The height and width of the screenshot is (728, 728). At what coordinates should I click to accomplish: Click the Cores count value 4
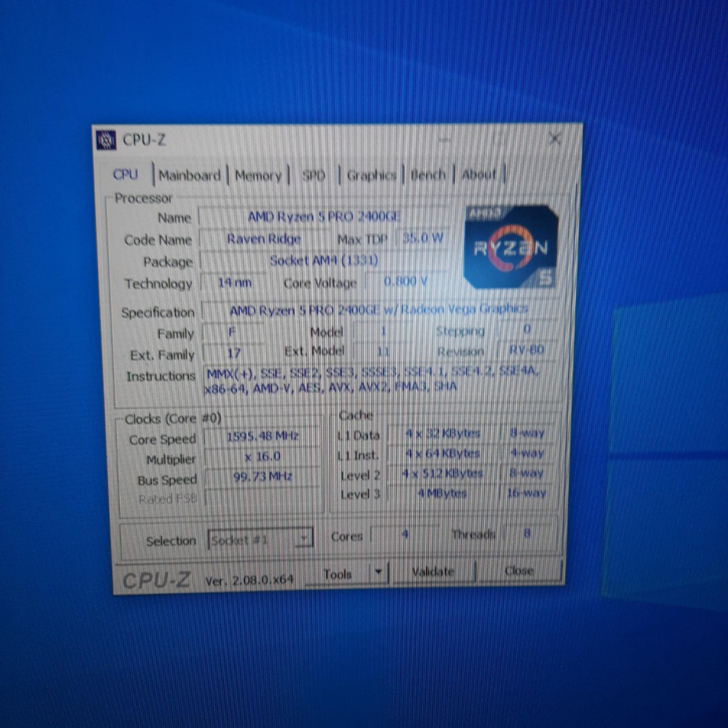point(405,535)
